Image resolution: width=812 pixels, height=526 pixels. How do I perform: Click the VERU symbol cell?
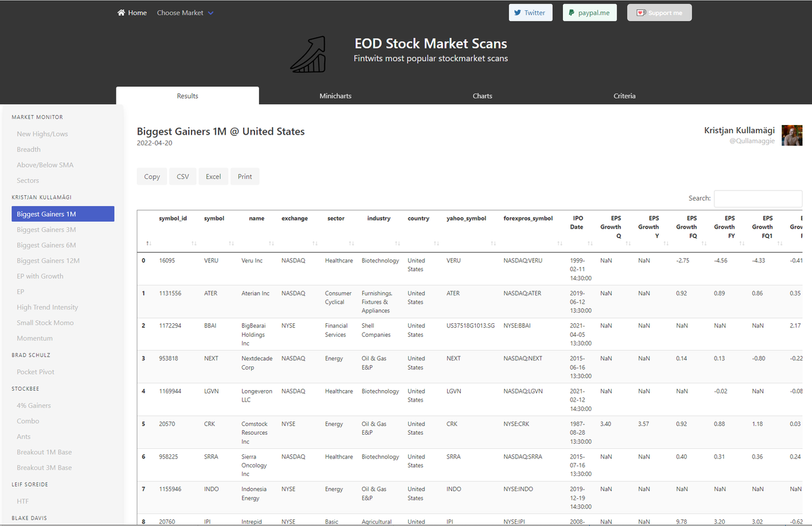(211, 260)
